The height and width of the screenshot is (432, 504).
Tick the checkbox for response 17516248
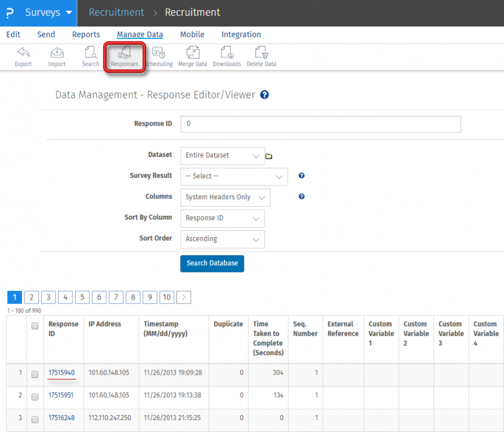35,419
